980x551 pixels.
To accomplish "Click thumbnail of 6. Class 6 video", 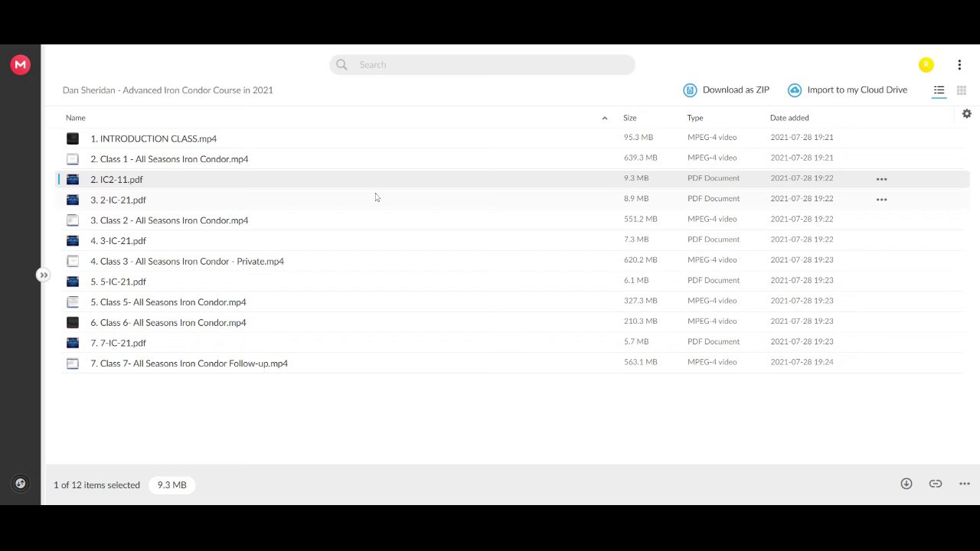I will [x=73, y=322].
